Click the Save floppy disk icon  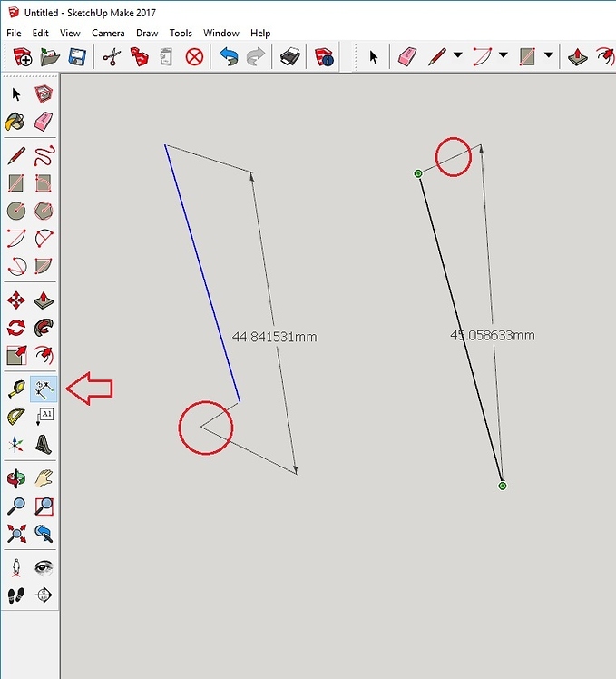point(77,56)
